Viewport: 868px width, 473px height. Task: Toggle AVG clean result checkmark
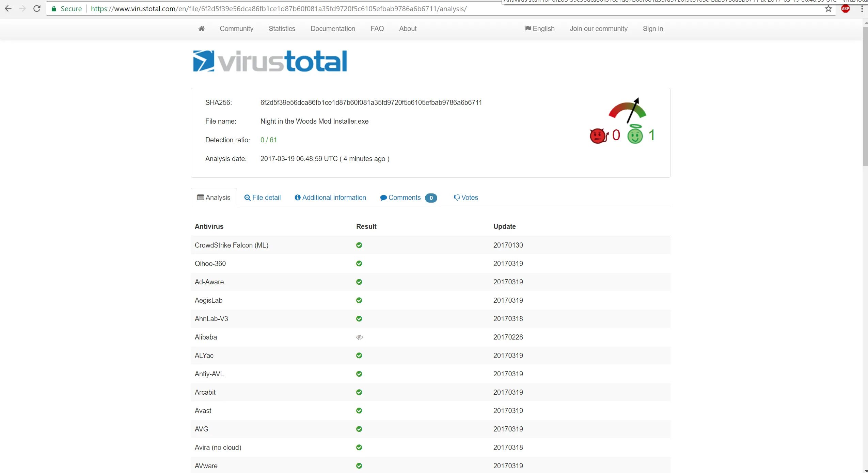coord(359,429)
